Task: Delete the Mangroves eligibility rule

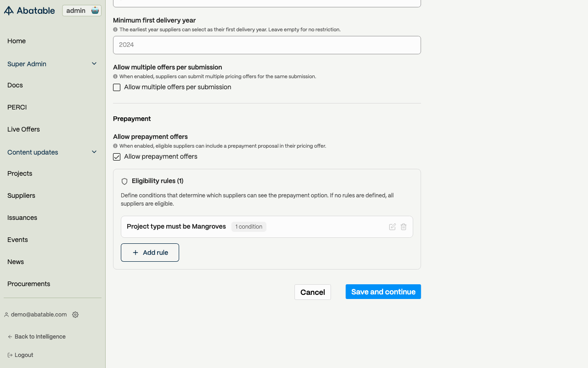Action: click(x=403, y=227)
